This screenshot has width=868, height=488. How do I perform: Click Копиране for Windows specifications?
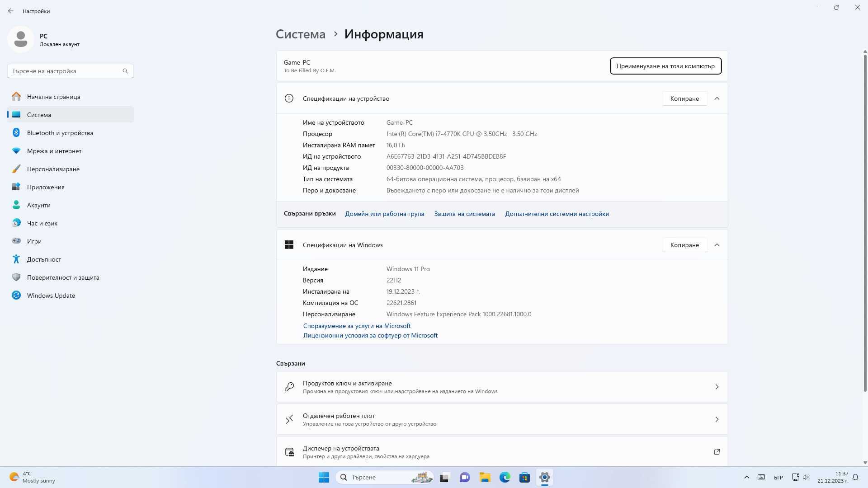click(684, 245)
